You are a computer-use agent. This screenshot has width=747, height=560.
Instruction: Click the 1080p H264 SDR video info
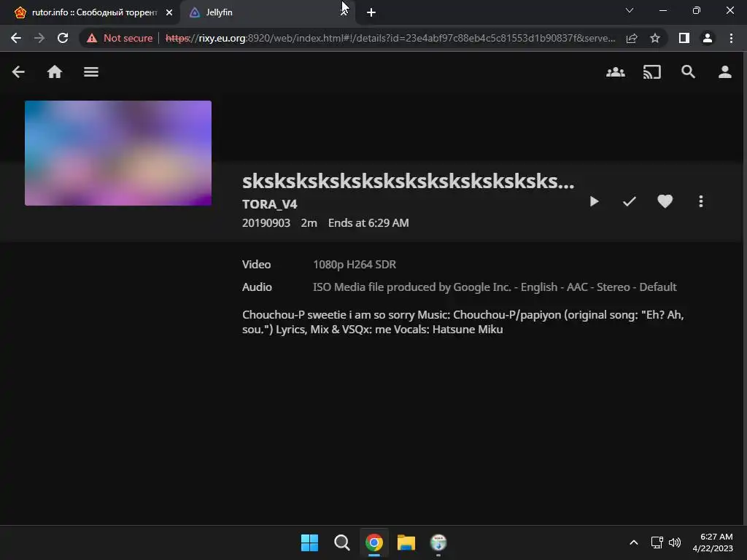click(355, 264)
